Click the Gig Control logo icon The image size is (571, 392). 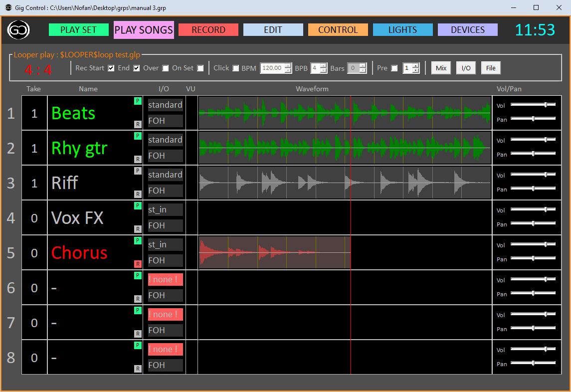(x=18, y=30)
